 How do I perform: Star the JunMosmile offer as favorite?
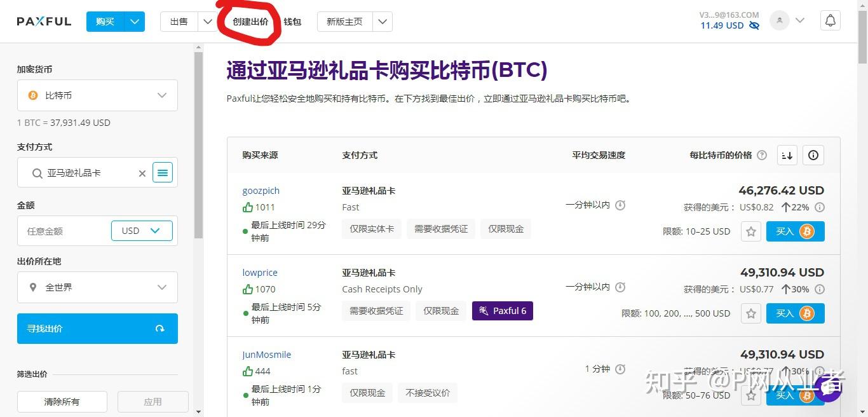pos(750,395)
